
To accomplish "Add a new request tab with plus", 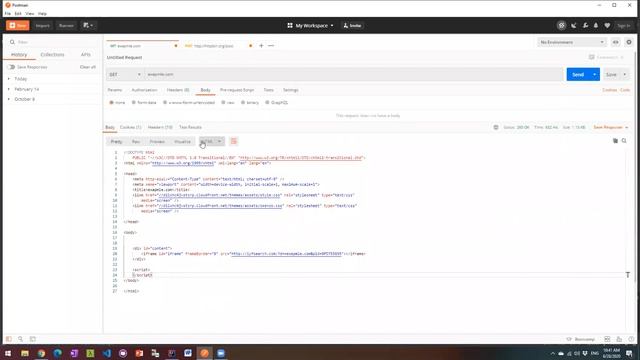I will click(x=261, y=46).
